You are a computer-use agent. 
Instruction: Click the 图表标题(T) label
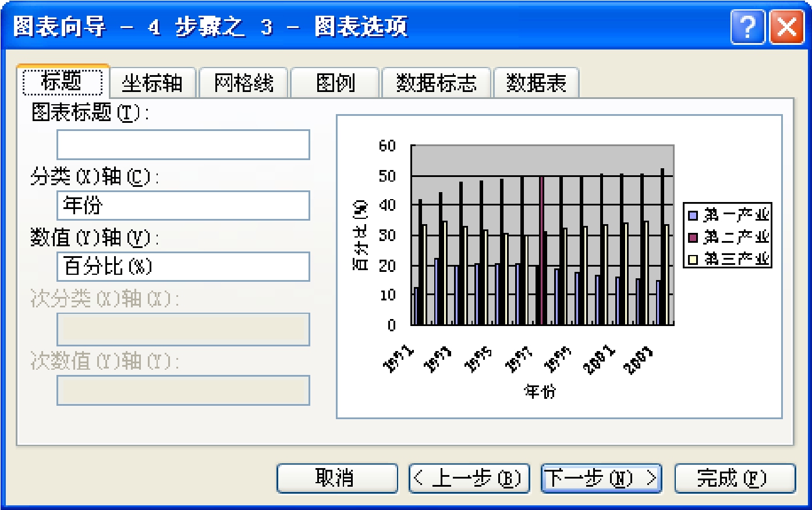pos(90,112)
